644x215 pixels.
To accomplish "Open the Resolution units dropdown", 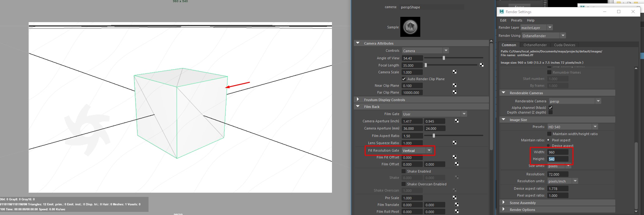I will tap(563, 181).
